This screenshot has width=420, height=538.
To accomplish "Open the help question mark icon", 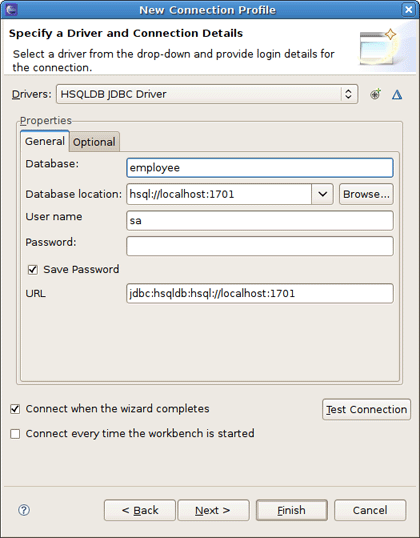I will point(24,510).
